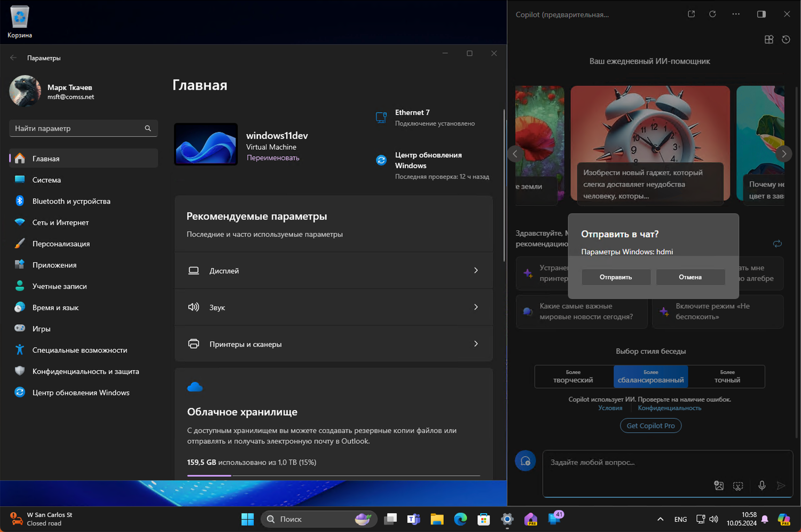Image resolution: width=801 pixels, height=532 pixels.
Task: Click Get Copilot Pro button
Action: (650, 426)
